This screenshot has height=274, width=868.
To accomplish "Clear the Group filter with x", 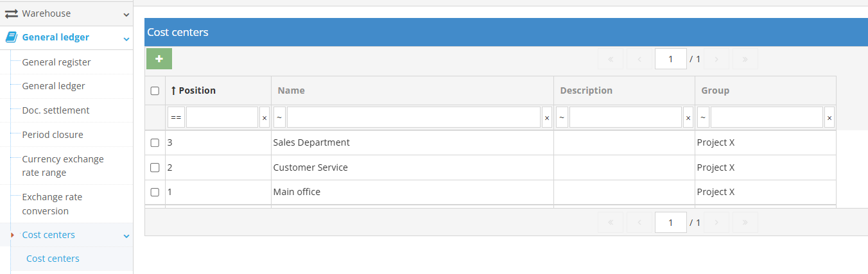I will click(x=829, y=118).
